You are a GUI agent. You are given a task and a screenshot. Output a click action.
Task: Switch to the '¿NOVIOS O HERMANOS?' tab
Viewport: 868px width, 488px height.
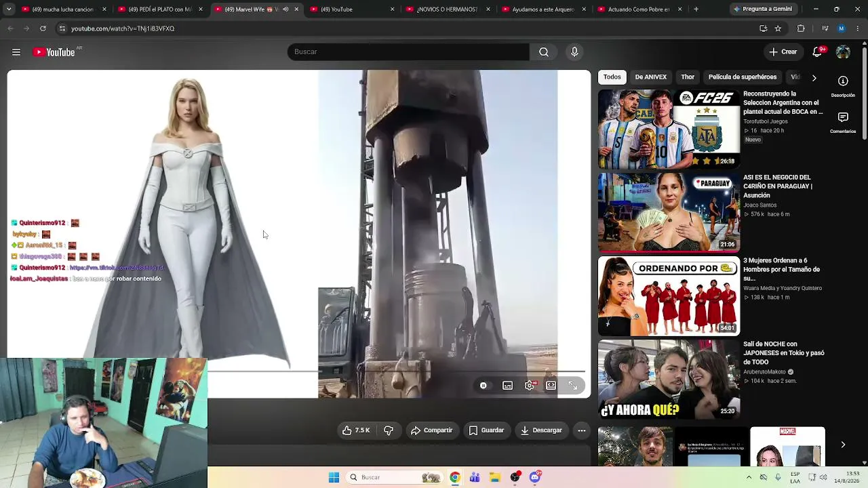click(x=447, y=9)
